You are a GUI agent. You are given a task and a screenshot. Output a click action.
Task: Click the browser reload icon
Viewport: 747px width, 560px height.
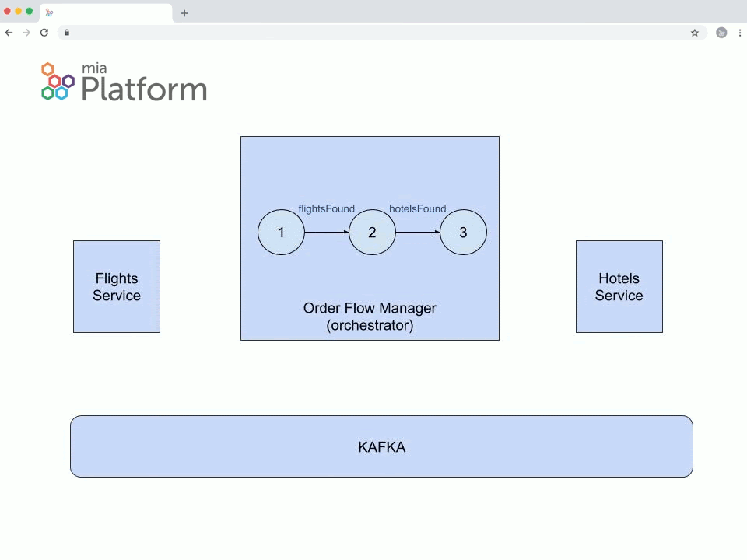[x=44, y=33]
